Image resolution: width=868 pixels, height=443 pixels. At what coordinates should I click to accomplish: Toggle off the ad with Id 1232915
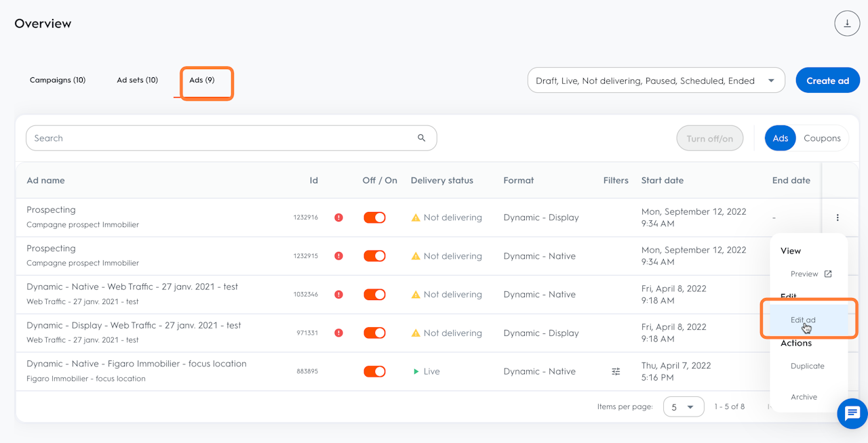pyautogui.click(x=374, y=256)
